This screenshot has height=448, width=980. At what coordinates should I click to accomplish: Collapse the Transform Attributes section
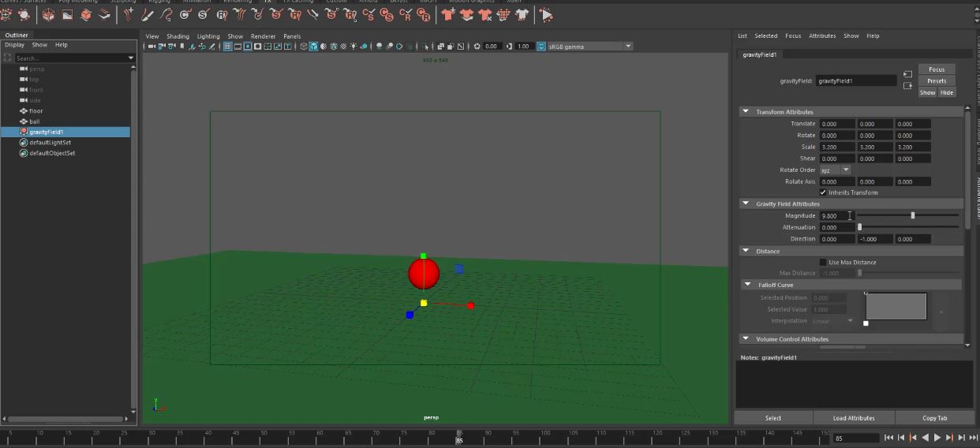(x=746, y=112)
